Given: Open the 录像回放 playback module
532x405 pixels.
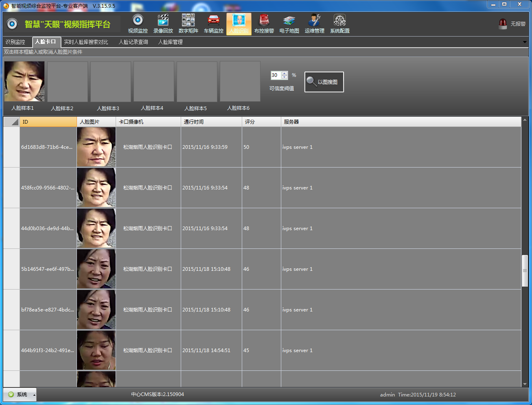Looking at the screenshot, I should pyautogui.click(x=163, y=24).
